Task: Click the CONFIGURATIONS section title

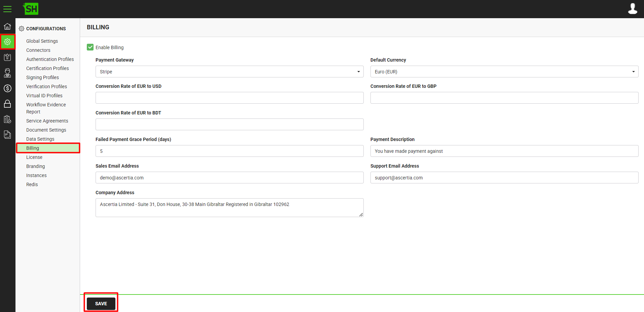Action: click(46, 29)
